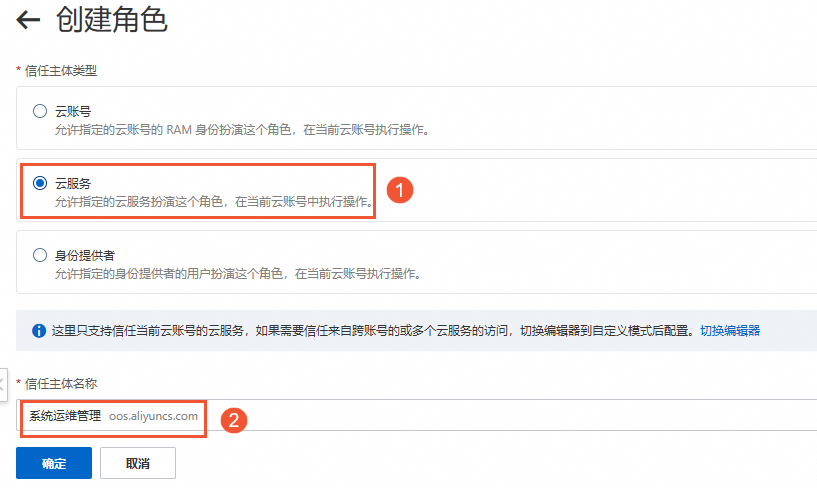Select the 云账号 radio button
Viewport: 817px width, 488px height.
(x=40, y=111)
